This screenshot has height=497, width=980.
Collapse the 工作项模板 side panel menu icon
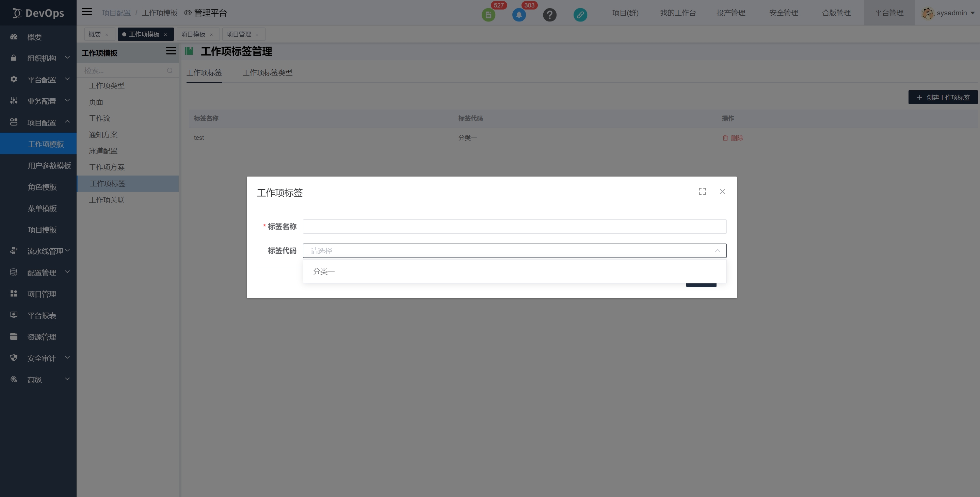171,51
